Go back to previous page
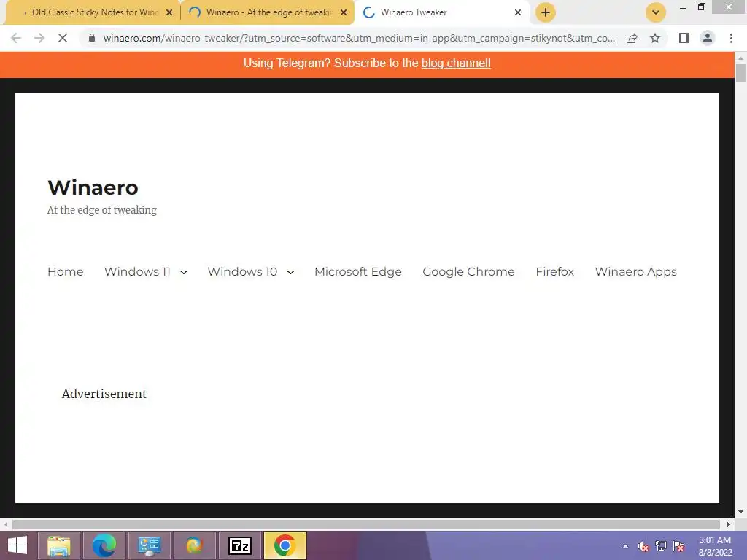 tap(16, 38)
